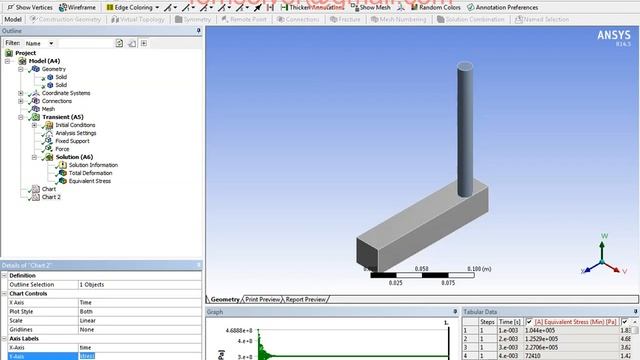Collapse the Chart Controls section
Image resolution: width=640 pixels, height=360 pixels.
point(4,293)
